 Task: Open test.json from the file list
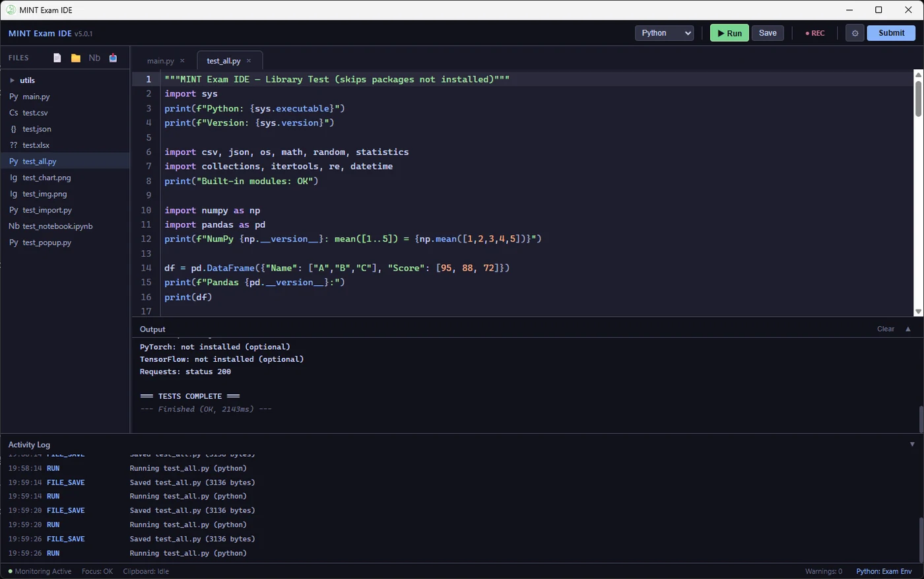click(65, 129)
